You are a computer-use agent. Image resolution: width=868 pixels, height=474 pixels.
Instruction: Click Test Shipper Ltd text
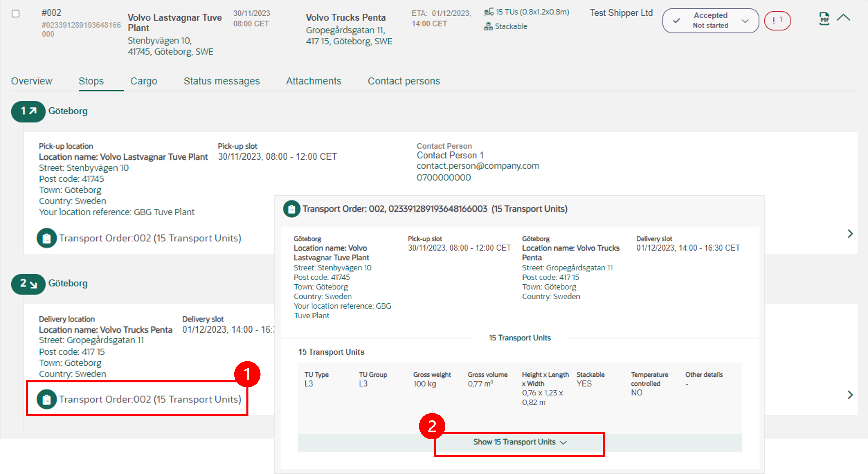point(621,13)
